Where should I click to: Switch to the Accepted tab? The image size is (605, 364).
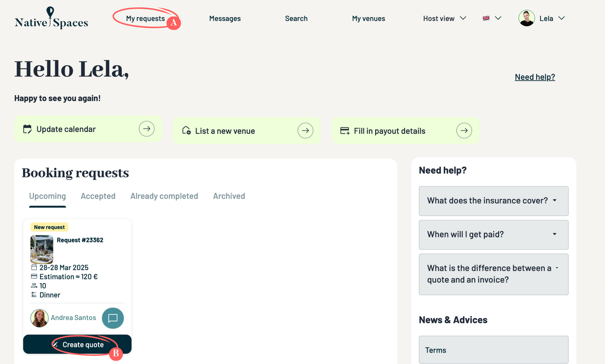point(98,196)
